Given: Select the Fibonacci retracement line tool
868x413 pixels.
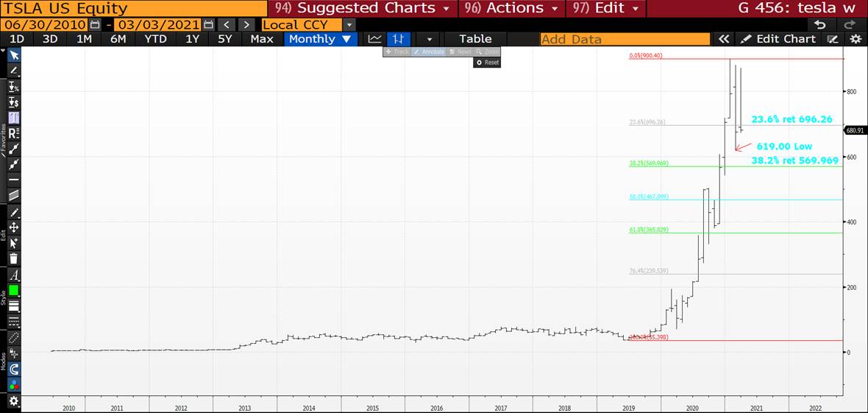Looking at the screenshot, I should click(x=14, y=149).
